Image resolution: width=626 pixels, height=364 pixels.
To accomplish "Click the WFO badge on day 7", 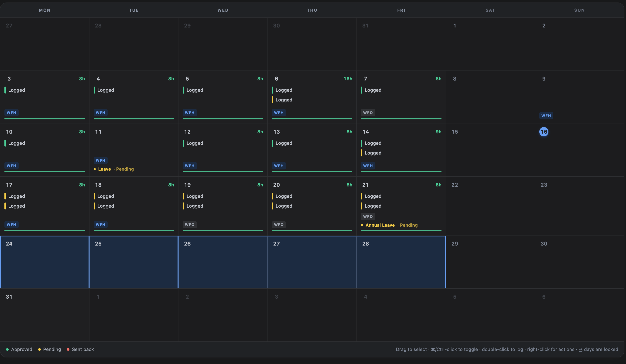I will (368, 113).
